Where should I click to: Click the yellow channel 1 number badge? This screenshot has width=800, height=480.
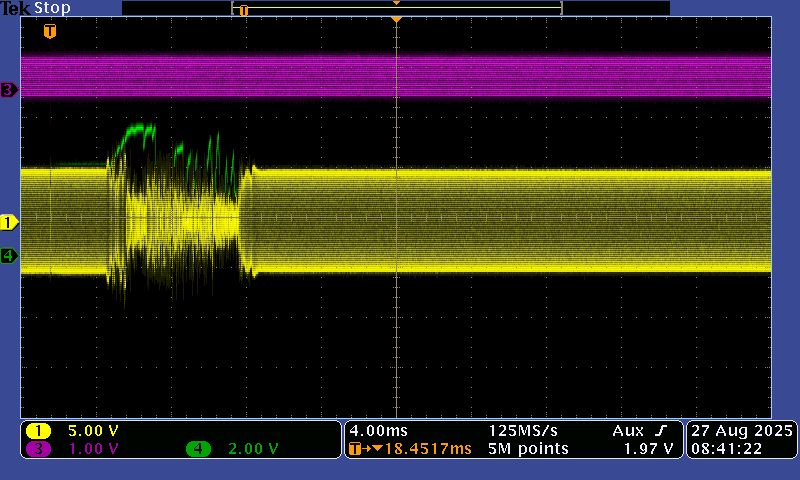click(38, 431)
